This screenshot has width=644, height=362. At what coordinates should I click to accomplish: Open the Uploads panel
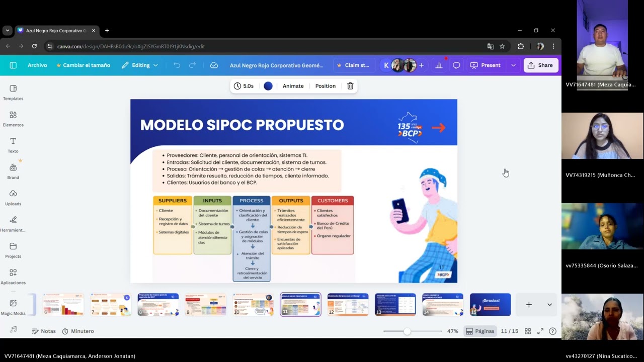13,198
